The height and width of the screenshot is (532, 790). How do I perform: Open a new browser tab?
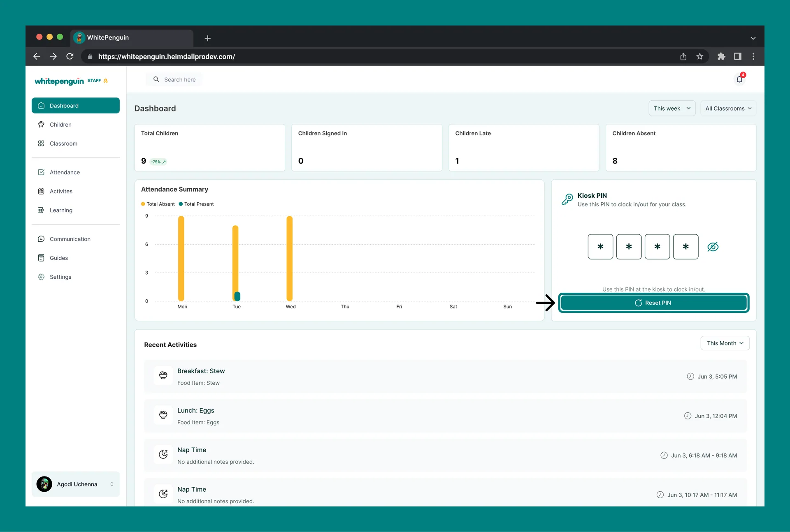[x=208, y=38]
